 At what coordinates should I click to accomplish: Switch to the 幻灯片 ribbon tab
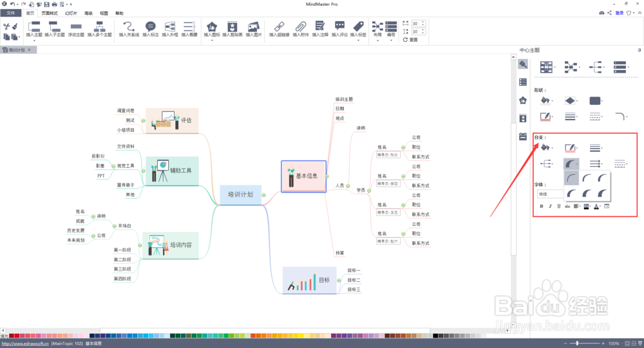[x=71, y=13]
